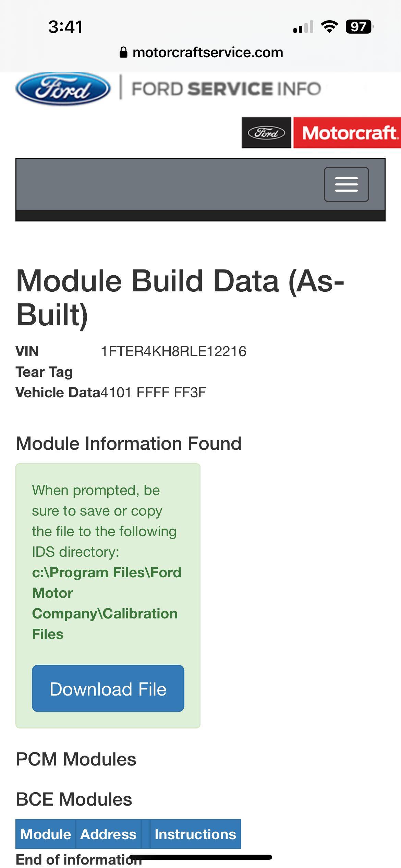The image size is (401, 868).
Task: Click the Download File button
Action: point(108,688)
